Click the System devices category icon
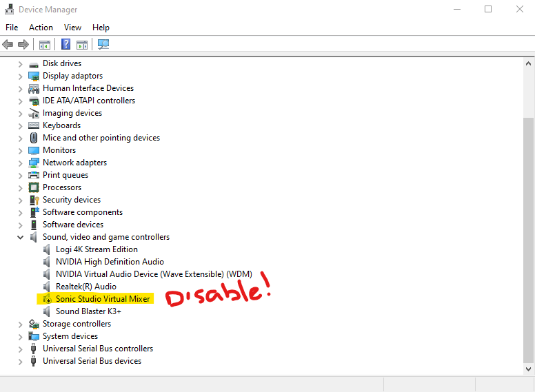Screen dimensions: 535x392 [34, 336]
